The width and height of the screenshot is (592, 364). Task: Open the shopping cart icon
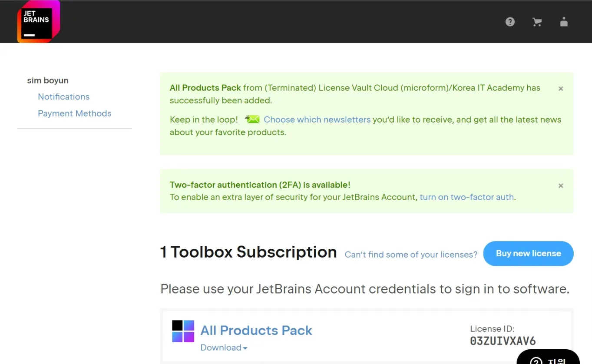pos(537,22)
